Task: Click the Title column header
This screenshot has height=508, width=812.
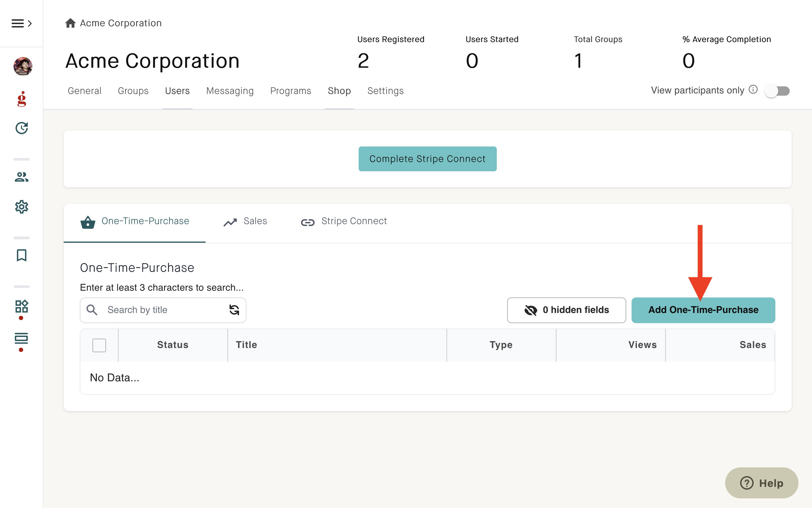Action: click(337, 345)
